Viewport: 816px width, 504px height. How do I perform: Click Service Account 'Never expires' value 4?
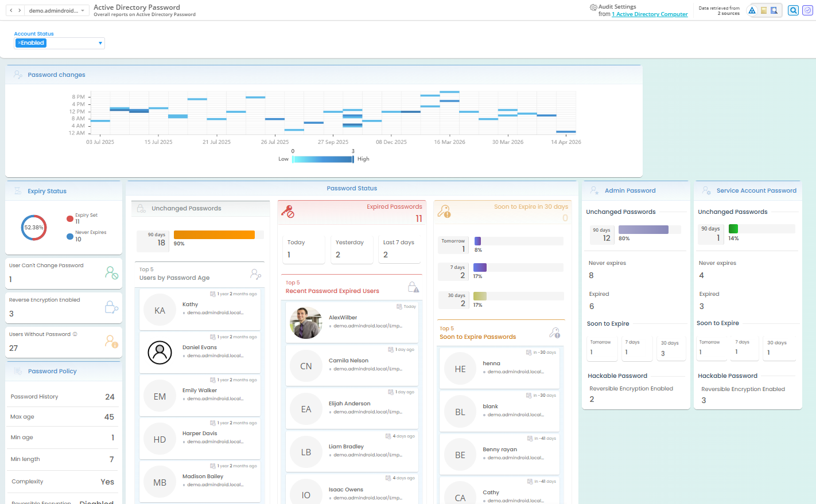click(x=701, y=275)
